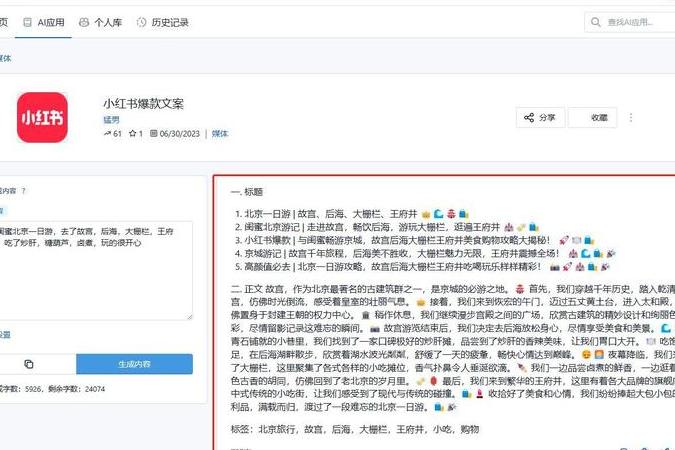Image resolution: width=675 pixels, height=450 pixels.
Task: Switch to the 个人库 tab
Action: tap(101, 22)
